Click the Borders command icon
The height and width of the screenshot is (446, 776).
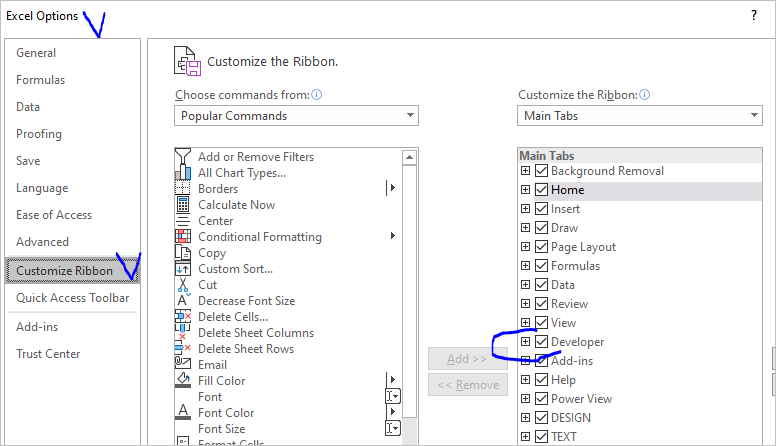pyautogui.click(x=183, y=188)
